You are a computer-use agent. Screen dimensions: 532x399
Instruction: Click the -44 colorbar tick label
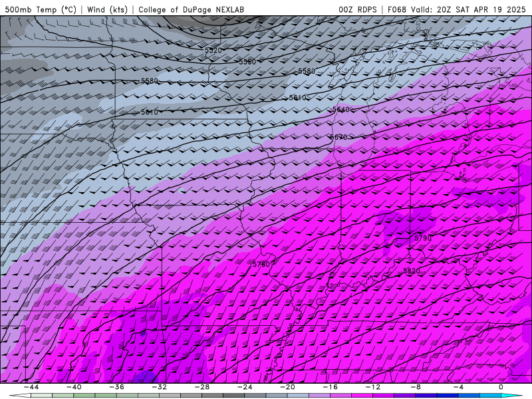[x=31, y=387]
